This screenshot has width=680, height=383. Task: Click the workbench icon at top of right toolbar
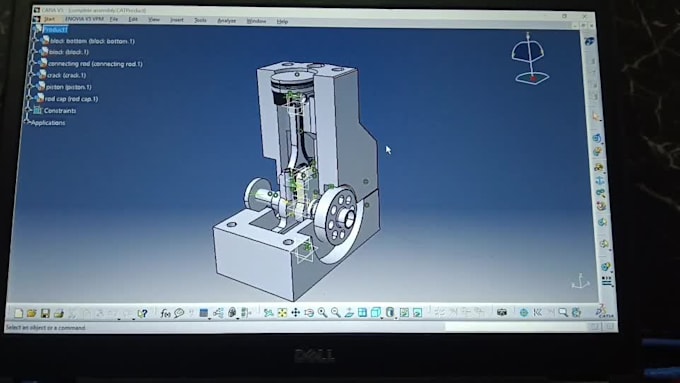(589, 42)
